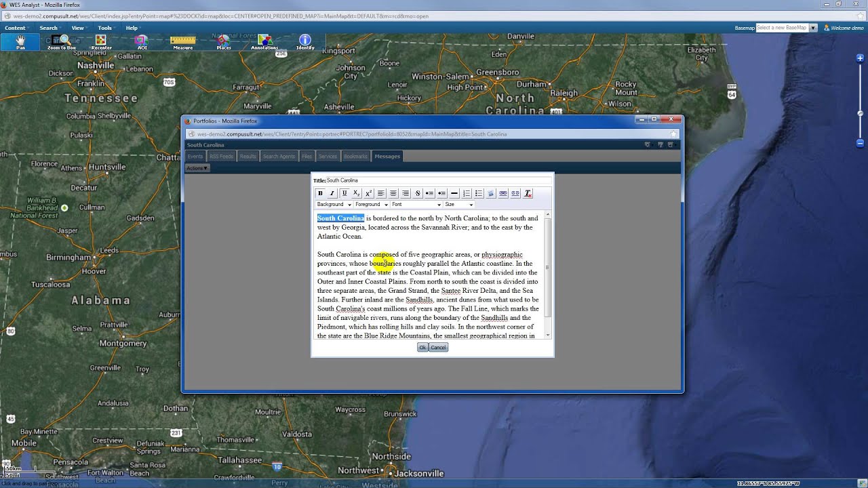Switch to the Search Agents tab
This screenshot has width=868, height=488.
[x=279, y=157]
